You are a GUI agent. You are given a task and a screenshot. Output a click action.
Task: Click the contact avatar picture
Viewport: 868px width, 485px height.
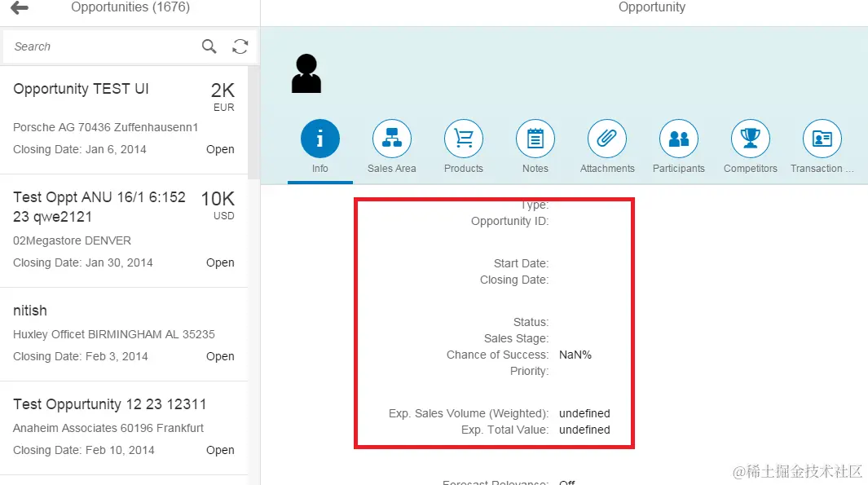click(306, 73)
